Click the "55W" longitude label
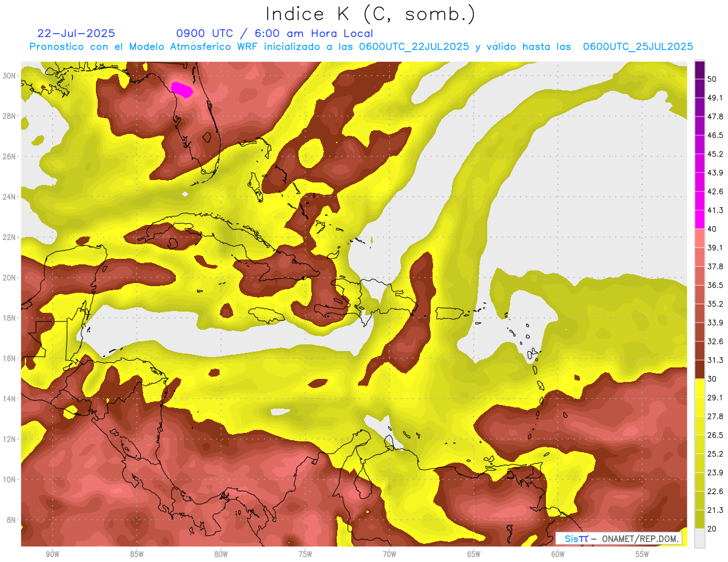 [x=642, y=555]
